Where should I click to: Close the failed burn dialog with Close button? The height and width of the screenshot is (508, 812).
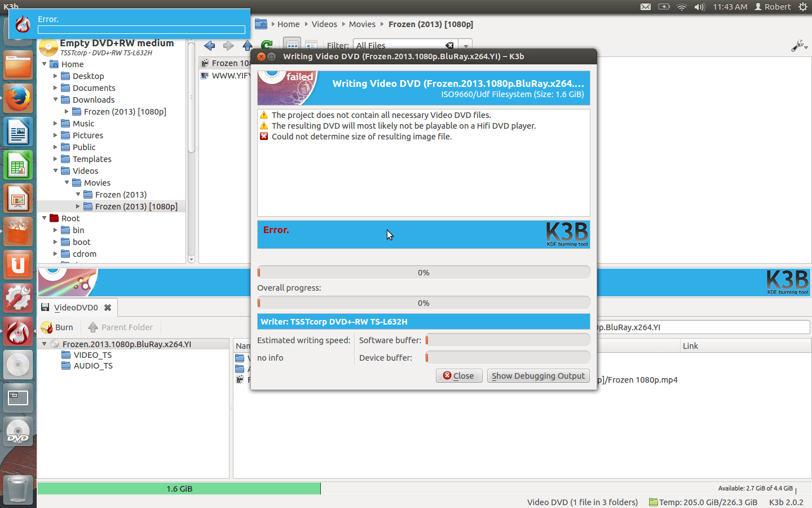[x=459, y=376]
